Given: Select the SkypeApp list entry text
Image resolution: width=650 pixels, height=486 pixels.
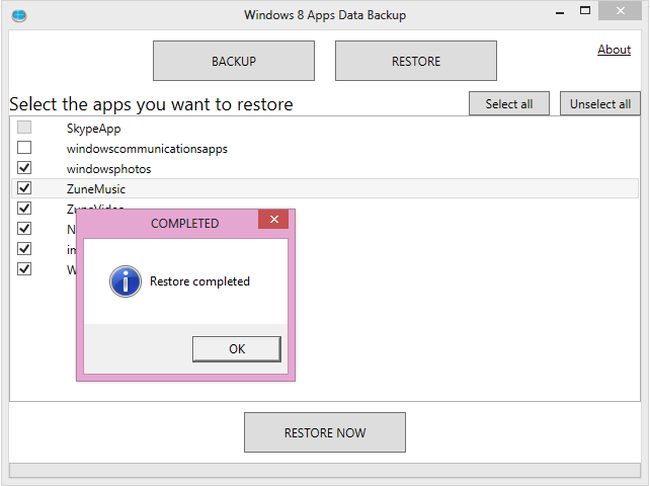Looking at the screenshot, I should pyautogui.click(x=94, y=129).
